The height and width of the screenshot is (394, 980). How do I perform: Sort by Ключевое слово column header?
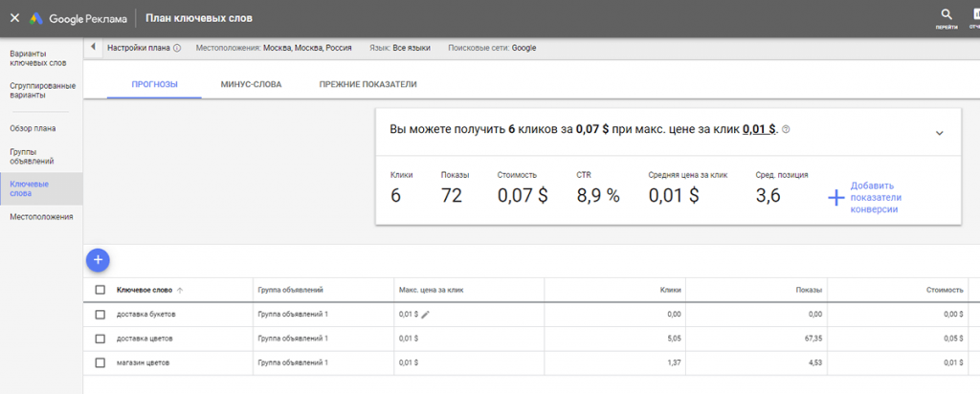click(x=144, y=290)
